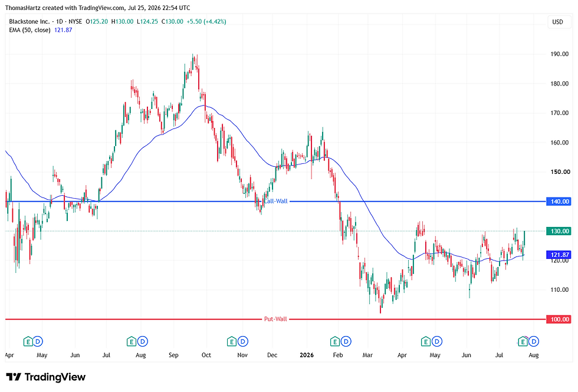Click the open value O125.20
Viewport: 578px width, 392px height.
pyautogui.click(x=97, y=22)
